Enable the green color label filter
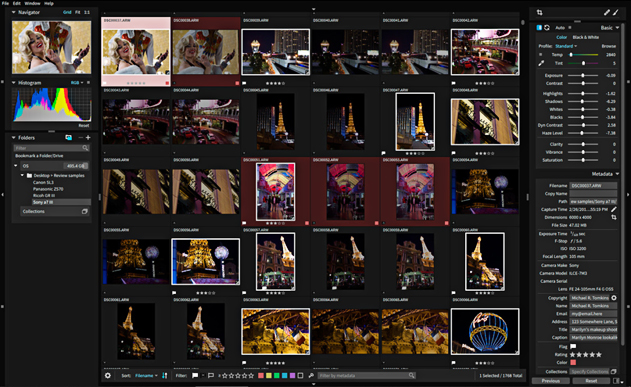Viewport: 631px width, 387px height. pos(276,375)
